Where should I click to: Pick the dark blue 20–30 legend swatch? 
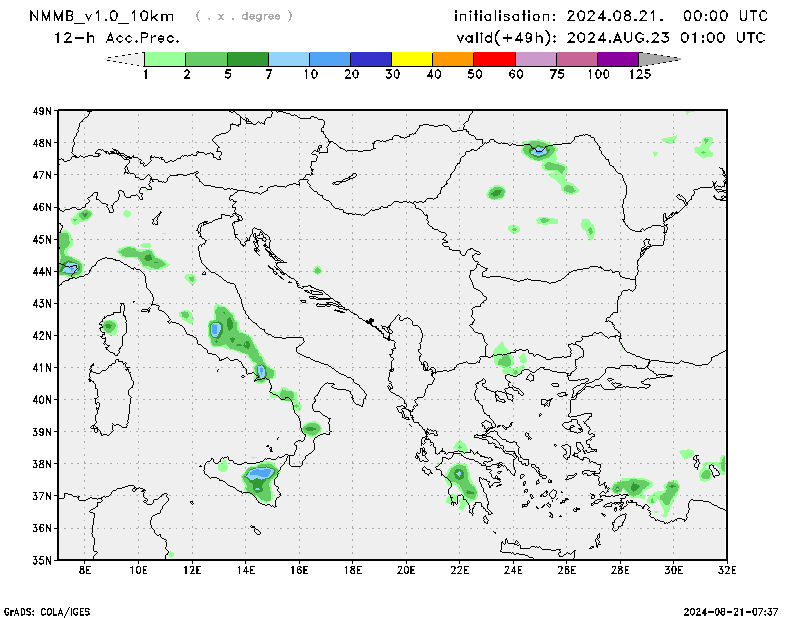point(371,59)
